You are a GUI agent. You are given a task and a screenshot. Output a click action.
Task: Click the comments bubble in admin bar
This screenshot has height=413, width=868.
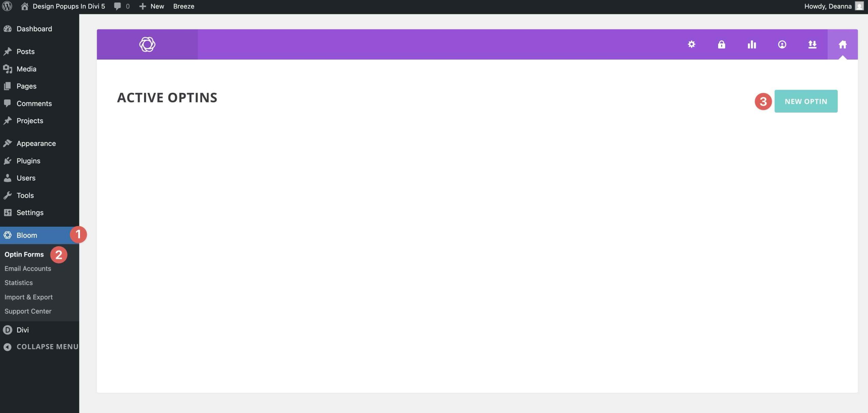pos(122,6)
